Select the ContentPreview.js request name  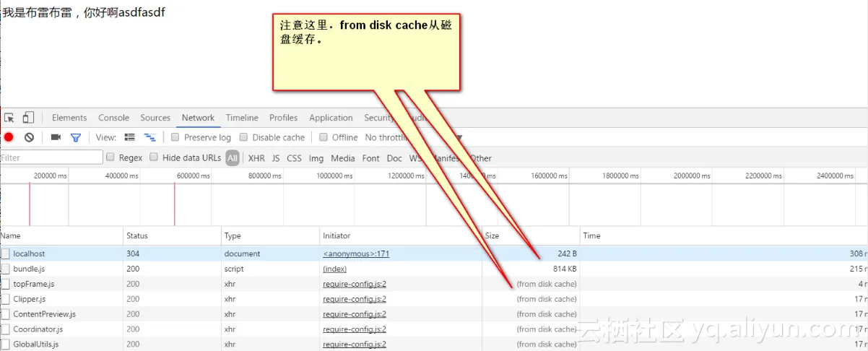[45, 314]
